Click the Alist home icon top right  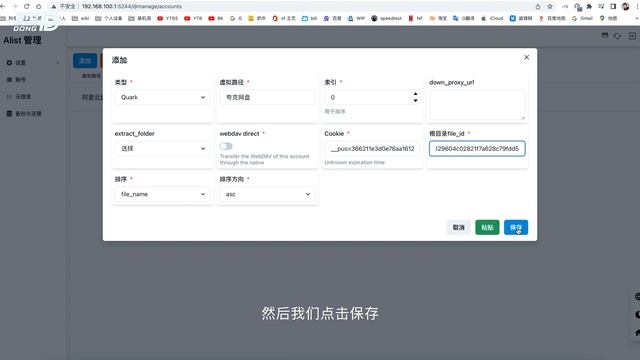coord(605,36)
